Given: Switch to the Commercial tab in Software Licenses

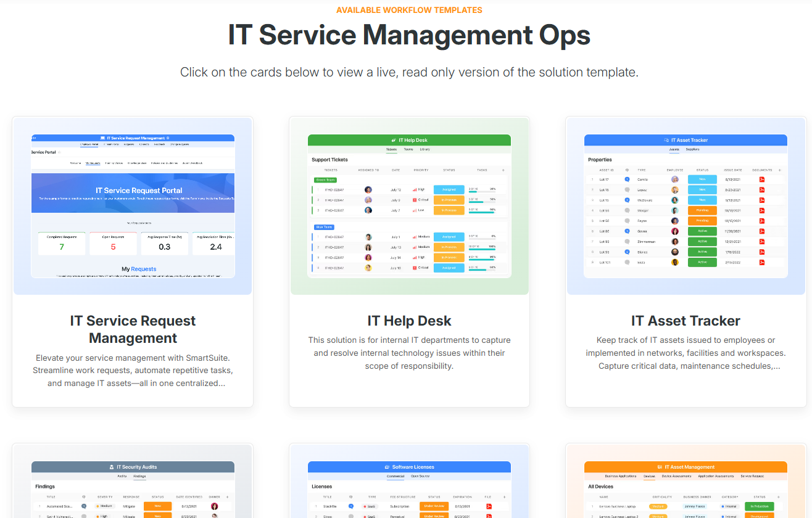Looking at the screenshot, I should tap(396, 476).
